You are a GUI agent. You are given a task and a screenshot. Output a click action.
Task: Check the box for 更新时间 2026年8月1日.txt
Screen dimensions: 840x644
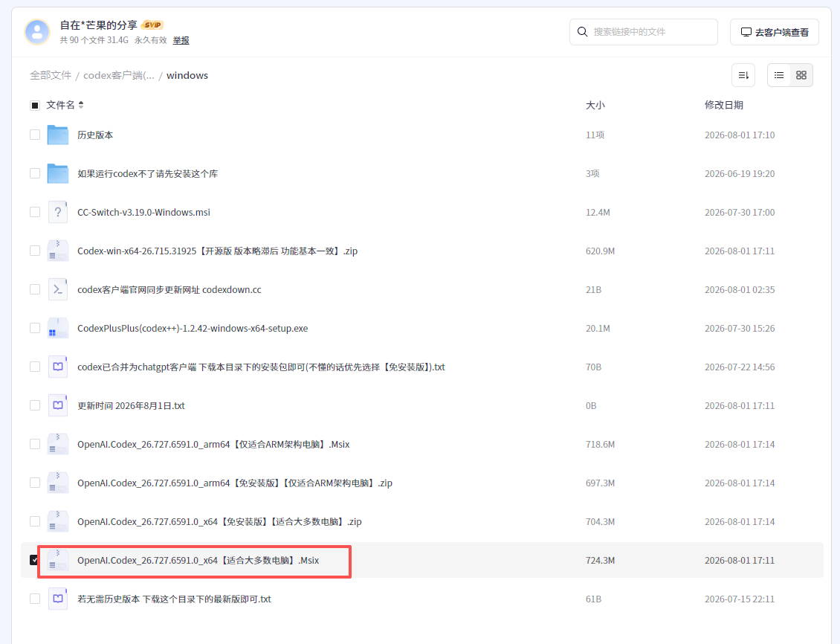[x=35, y=405]
